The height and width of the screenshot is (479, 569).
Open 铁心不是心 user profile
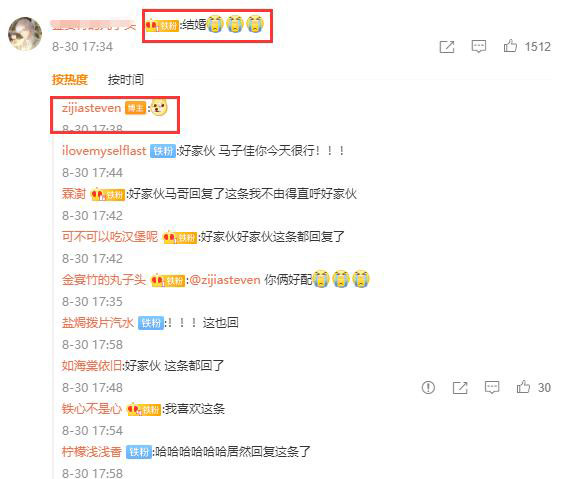[x=92, y=409]
